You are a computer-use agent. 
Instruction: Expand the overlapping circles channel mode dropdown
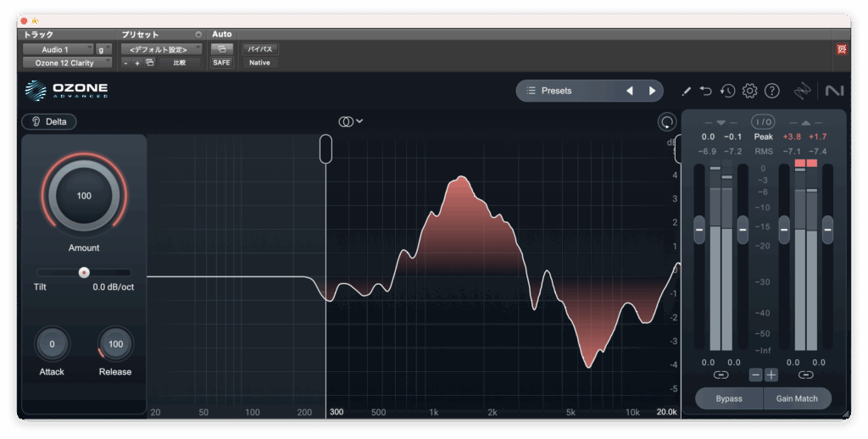point(351,121)
